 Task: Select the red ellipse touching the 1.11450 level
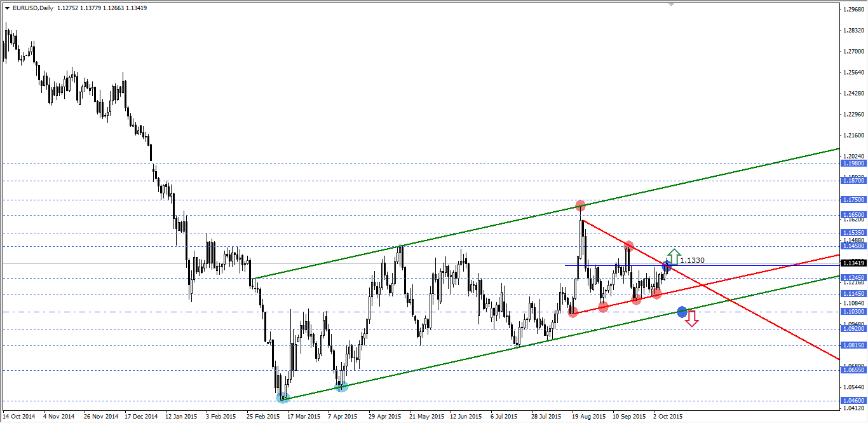656,293
